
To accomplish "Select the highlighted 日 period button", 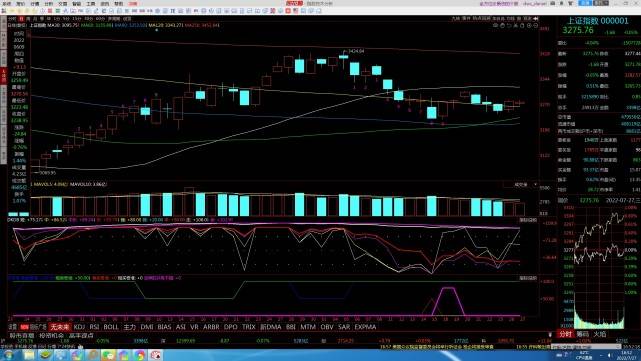I will click(x=21, y=19).
